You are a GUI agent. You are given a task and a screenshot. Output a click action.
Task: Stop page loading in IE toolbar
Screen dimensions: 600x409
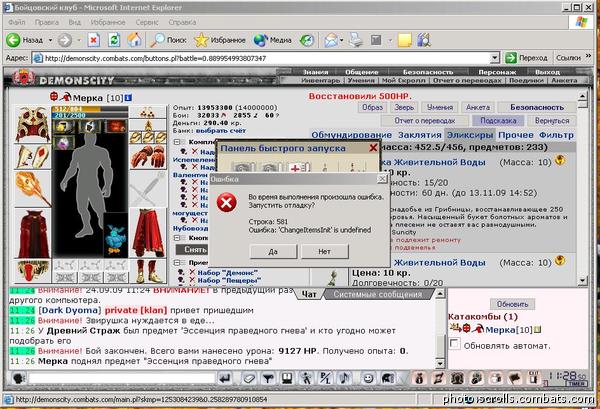[x=94, y=40]
